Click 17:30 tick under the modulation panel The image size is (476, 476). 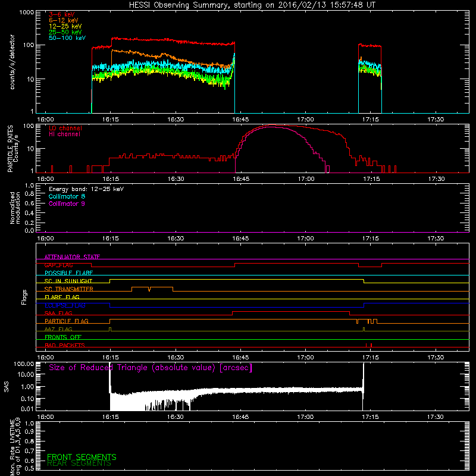tap(436, 239)
